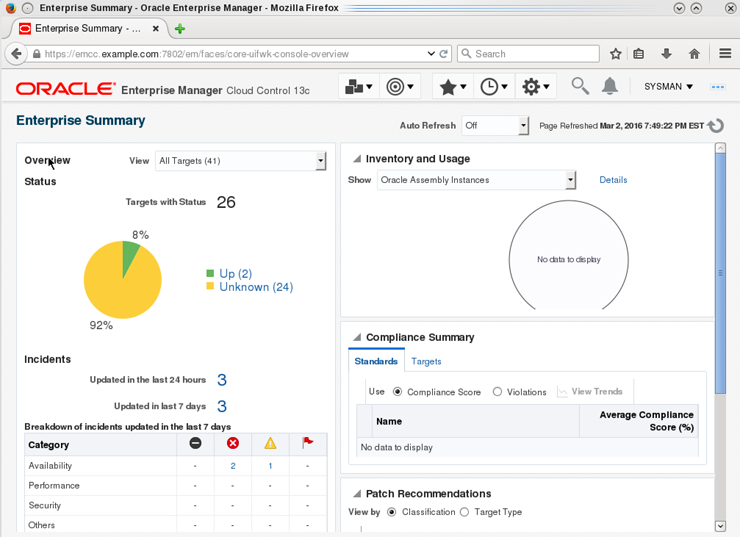
Task: Open the SYSMAN user menu
Action: (x=668, y=87)
